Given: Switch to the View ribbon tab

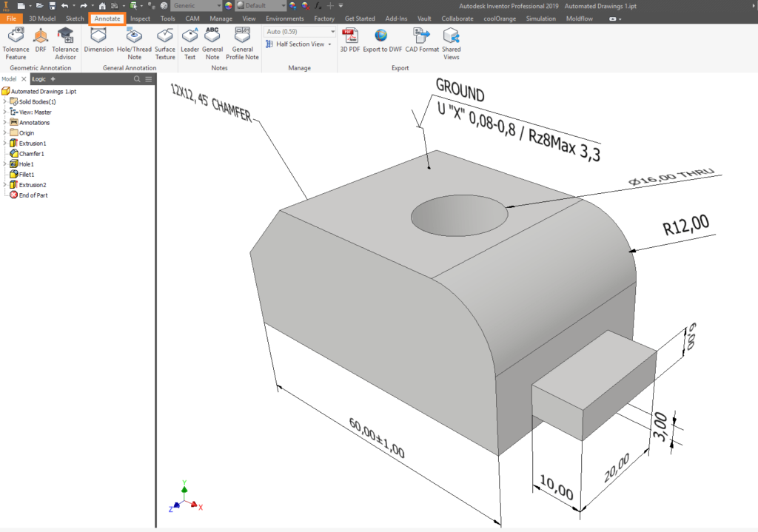Looking at the screenshot, I should tap(249, 18).
